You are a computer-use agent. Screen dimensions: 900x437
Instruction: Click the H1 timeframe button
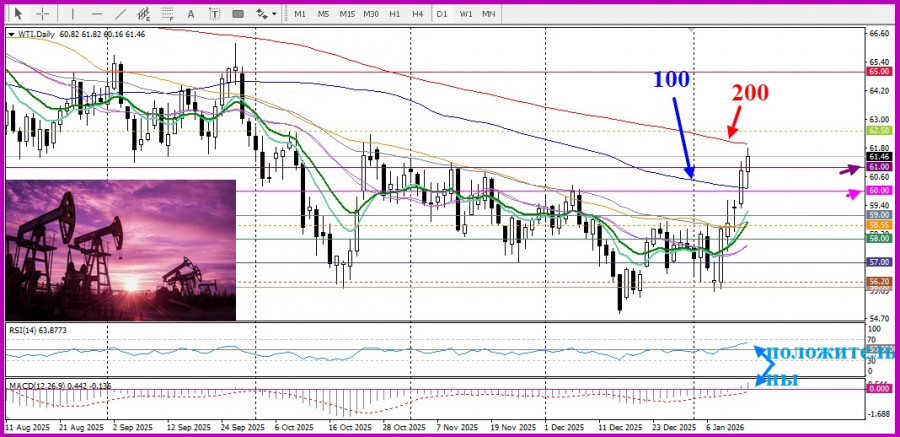(x=394, y=13)
